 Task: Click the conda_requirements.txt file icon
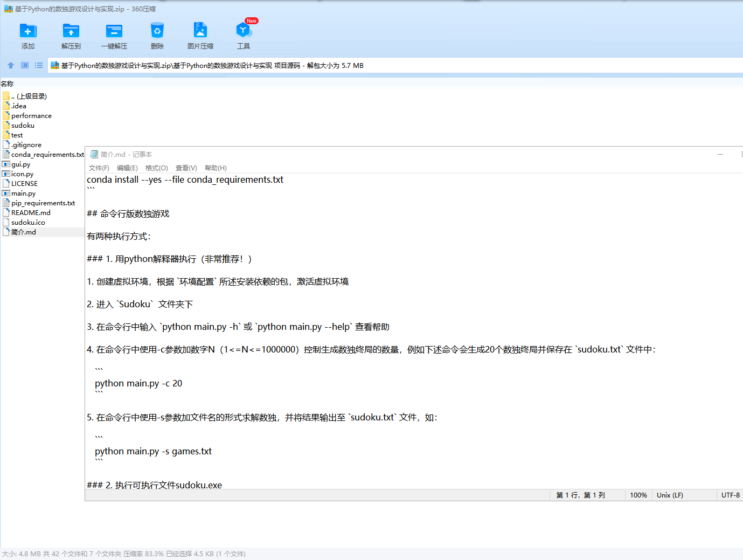pyautogui.click(x=6, y=154)
